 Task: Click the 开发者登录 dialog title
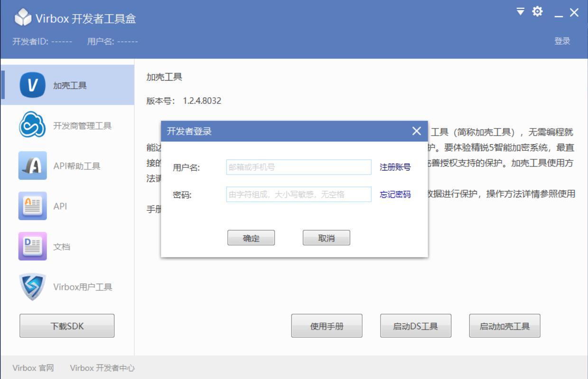[x=189, y=131]
